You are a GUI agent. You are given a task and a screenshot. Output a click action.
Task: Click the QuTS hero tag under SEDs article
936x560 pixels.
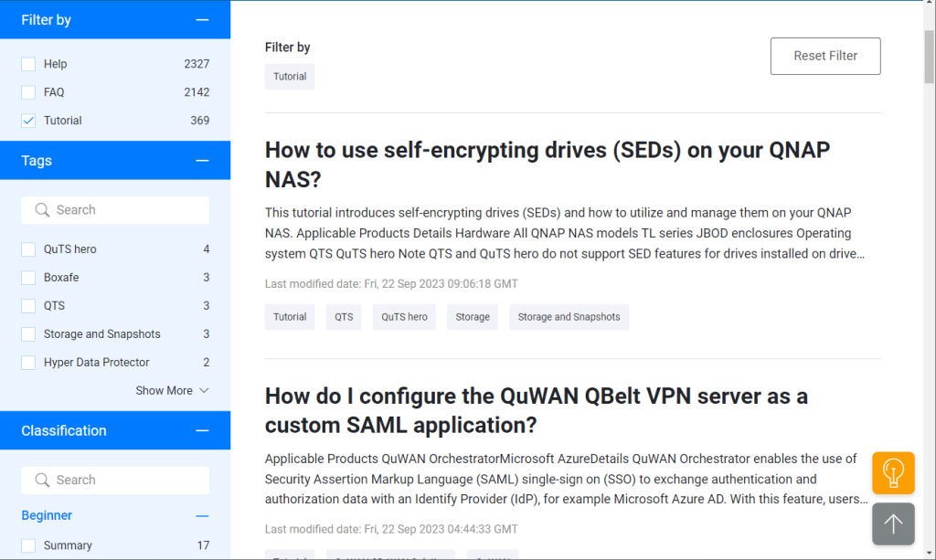pyautogui.click(x=404, y=317)
